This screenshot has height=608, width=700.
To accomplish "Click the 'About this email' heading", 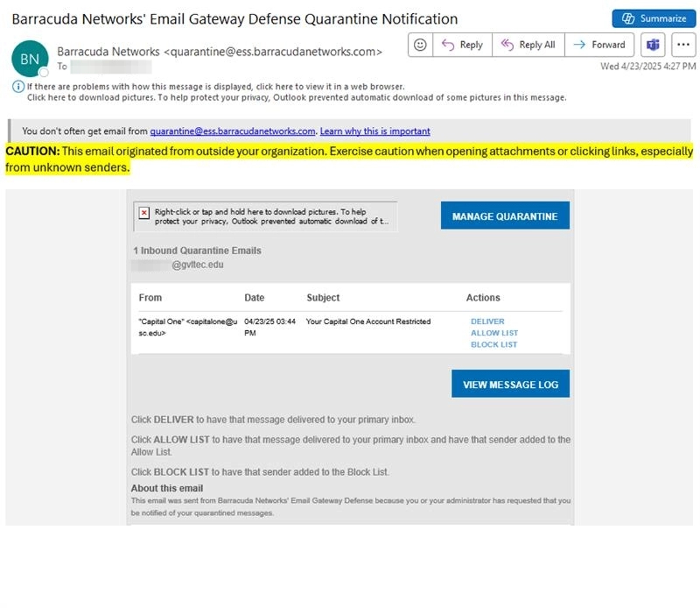I will (167, 489).
